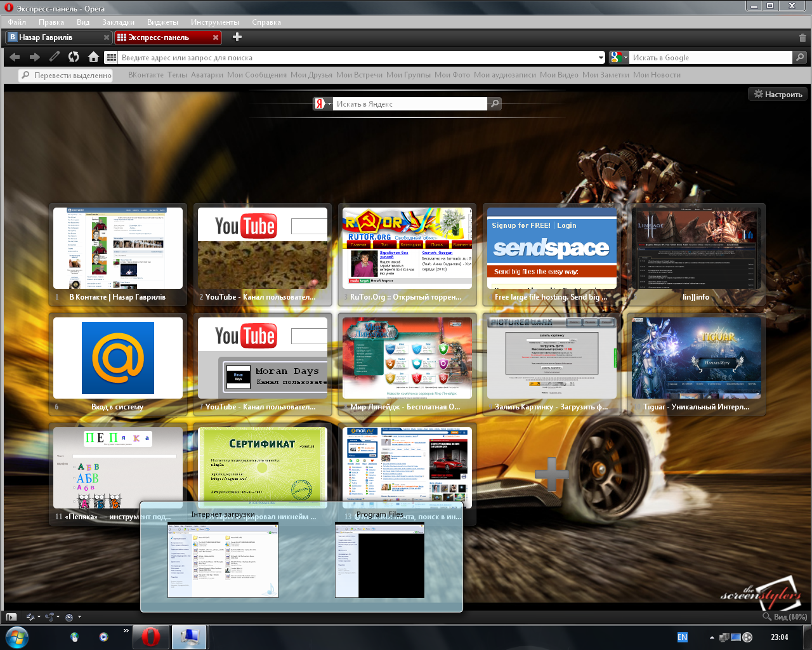Click the Opera Turbo icon in status bar

pyautogui.click(x=70, y=616)
